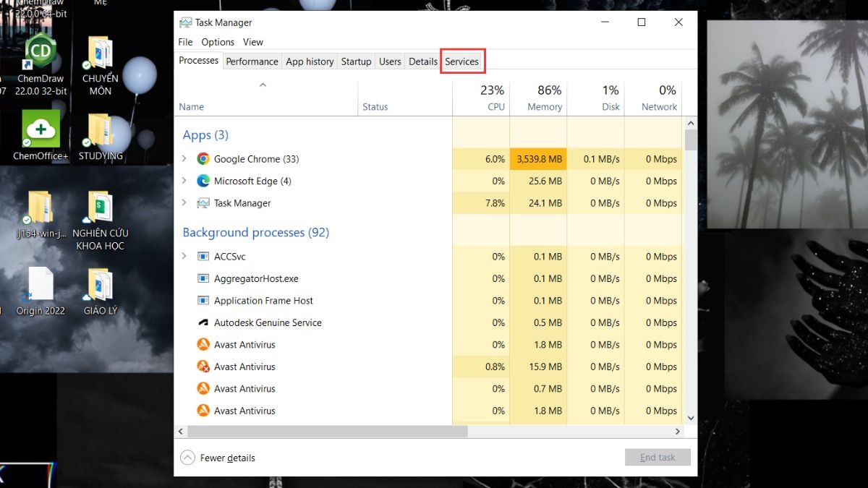The width and height of the screenshot is (868, 488).
Task: Click the vertical scrollbar thumb
Action: 691,140
